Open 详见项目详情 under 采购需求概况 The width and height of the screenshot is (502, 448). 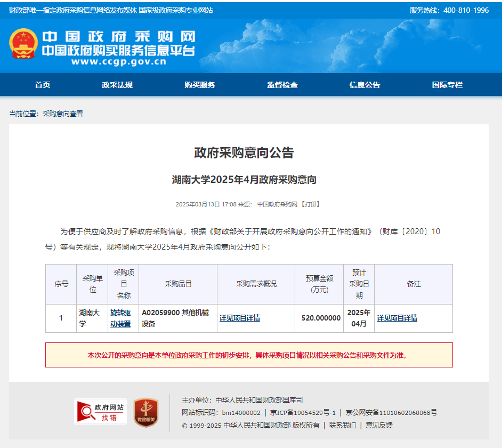239,318
